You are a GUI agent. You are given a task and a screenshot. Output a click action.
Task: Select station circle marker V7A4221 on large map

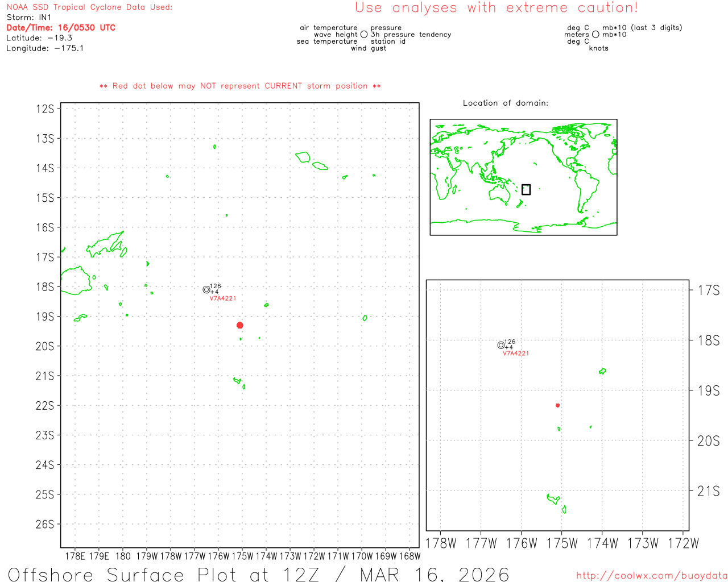click(206, 290)
